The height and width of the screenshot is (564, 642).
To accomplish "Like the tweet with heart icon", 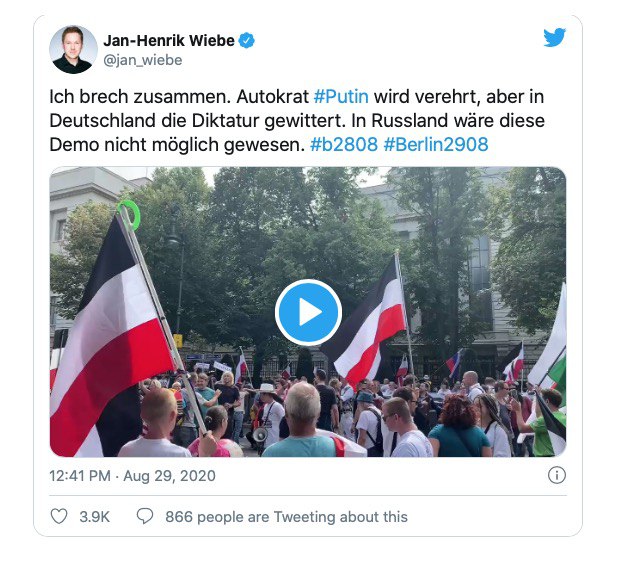I will [59, 516].
